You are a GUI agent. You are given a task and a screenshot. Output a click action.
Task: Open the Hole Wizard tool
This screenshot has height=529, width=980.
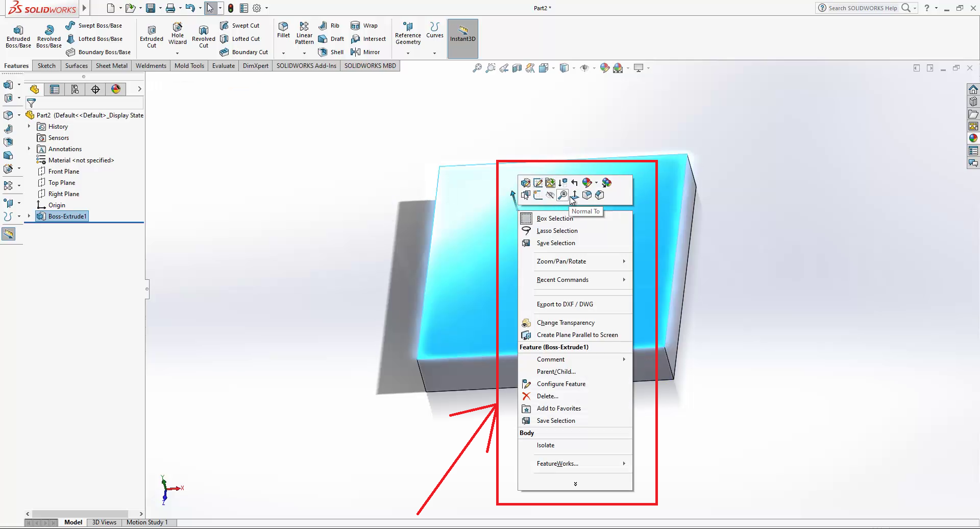point(178,33)
